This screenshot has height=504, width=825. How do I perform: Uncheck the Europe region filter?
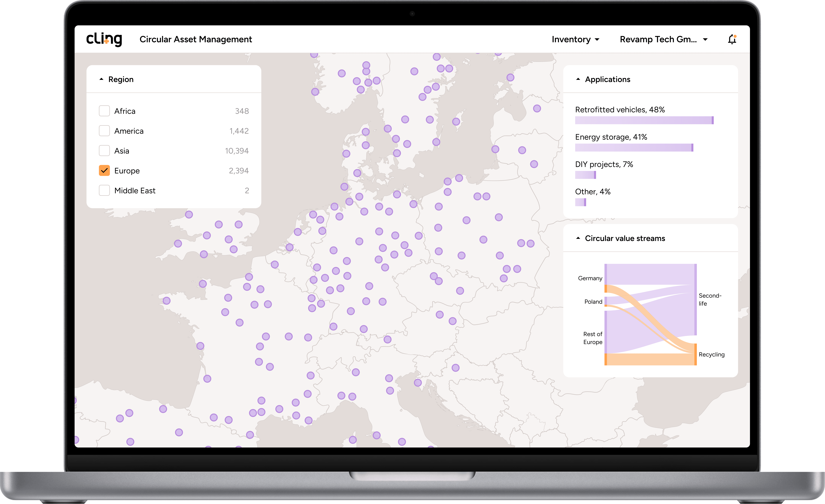104,170
